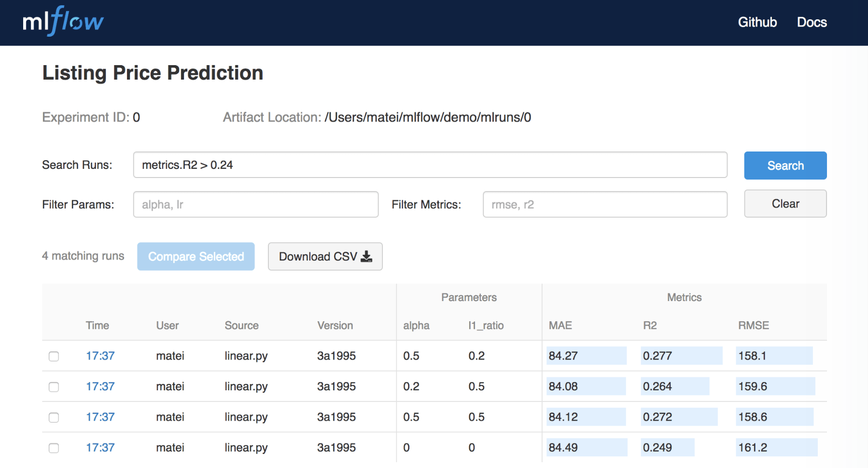
Task: Open the 17:37 run with R2 0.277
Action: [100, 356]
